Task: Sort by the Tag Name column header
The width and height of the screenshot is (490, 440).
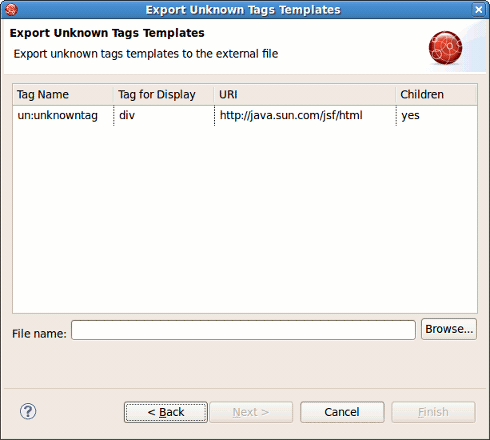Action: pyautogui.click(x=63, y=95)
